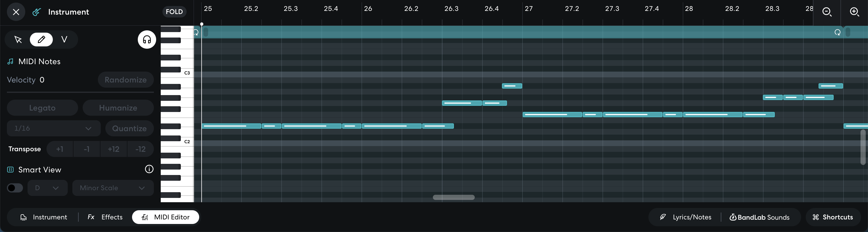Open Lyrics/Notes panel

click(x=686, y=217)
